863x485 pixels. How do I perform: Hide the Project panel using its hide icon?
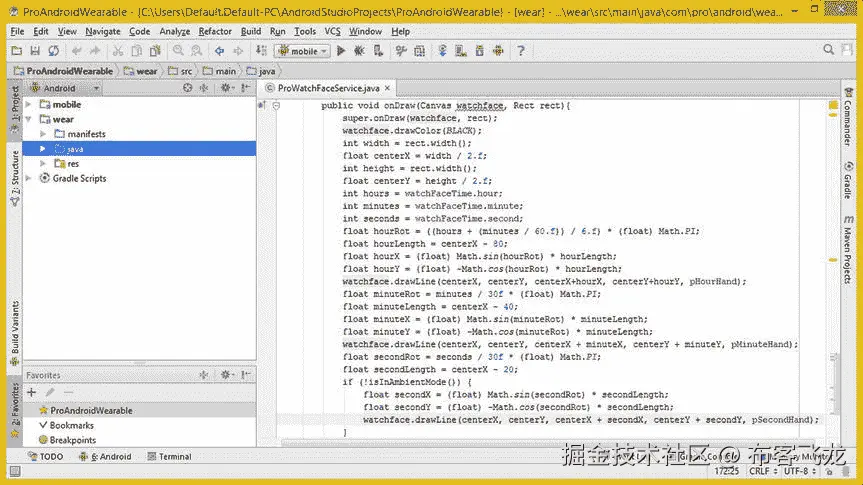245,88
